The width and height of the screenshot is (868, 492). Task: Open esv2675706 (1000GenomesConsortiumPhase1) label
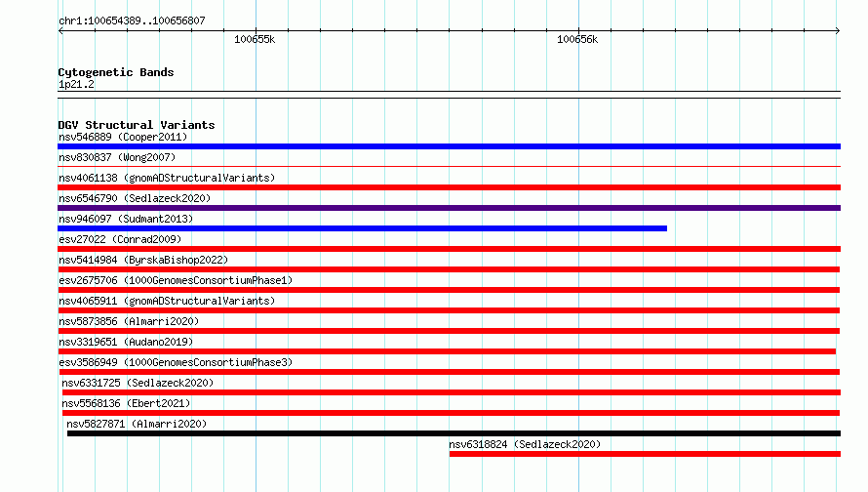point(176,280)
